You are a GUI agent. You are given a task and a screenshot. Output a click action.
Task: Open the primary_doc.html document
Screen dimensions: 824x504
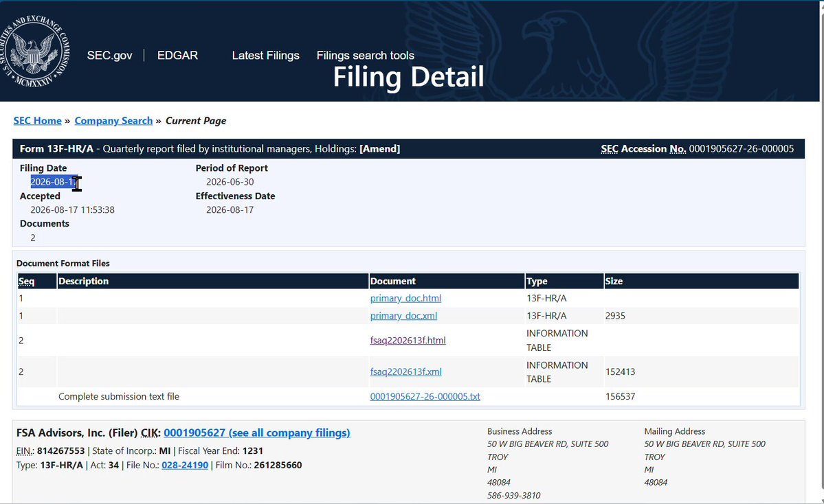[405, 298]
